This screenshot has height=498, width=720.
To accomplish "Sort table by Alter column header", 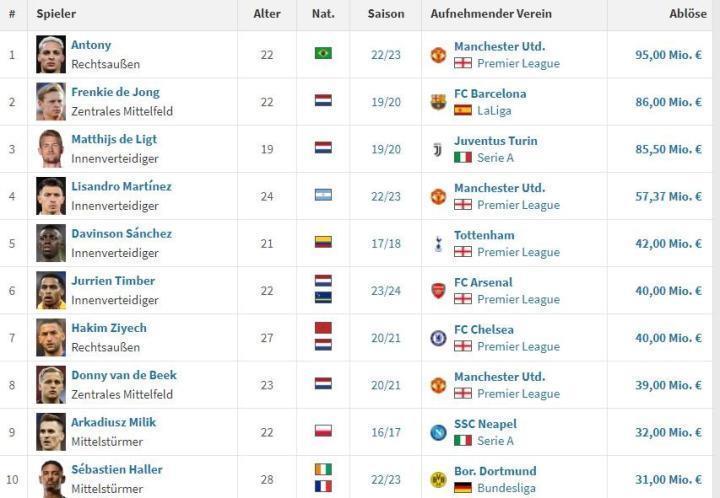I will 267,14.
